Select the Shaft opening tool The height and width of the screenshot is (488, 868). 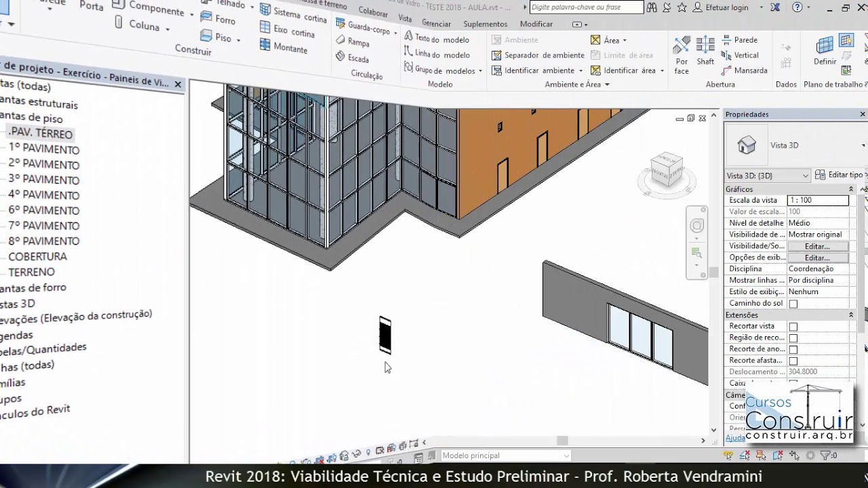point(705,51)
